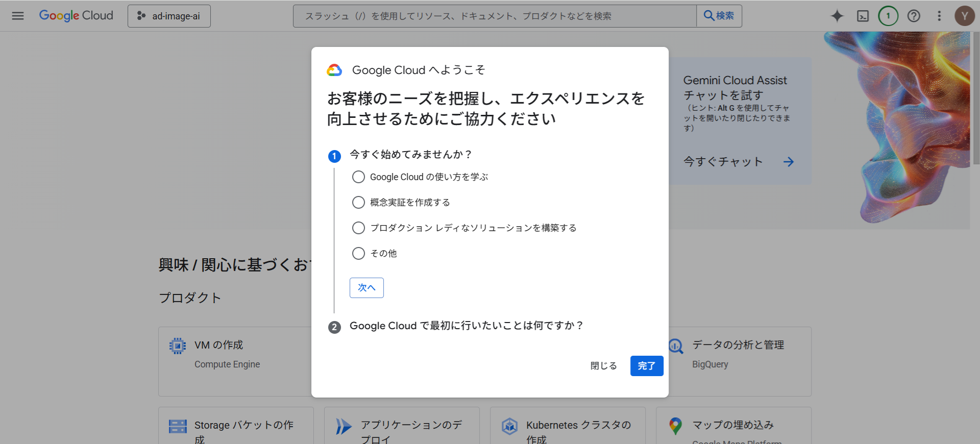Click the '検索' search button
Screen dimensions: 980x444
click(x=719, y=16)
